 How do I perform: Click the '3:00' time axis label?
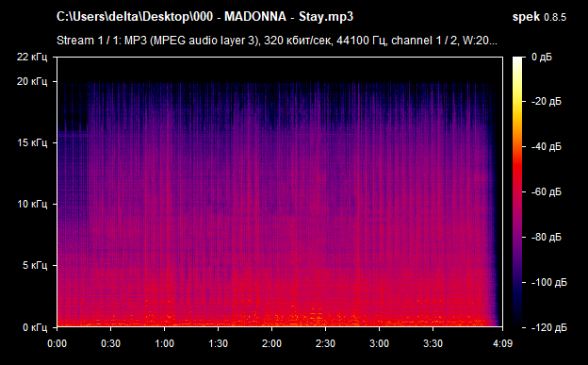(x=379, y=343)
